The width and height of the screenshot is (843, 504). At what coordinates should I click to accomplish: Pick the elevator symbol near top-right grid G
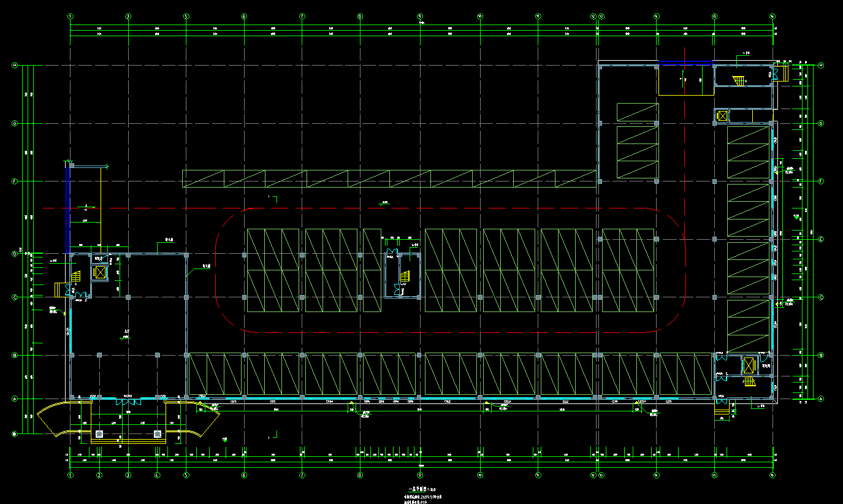point(722,115)
